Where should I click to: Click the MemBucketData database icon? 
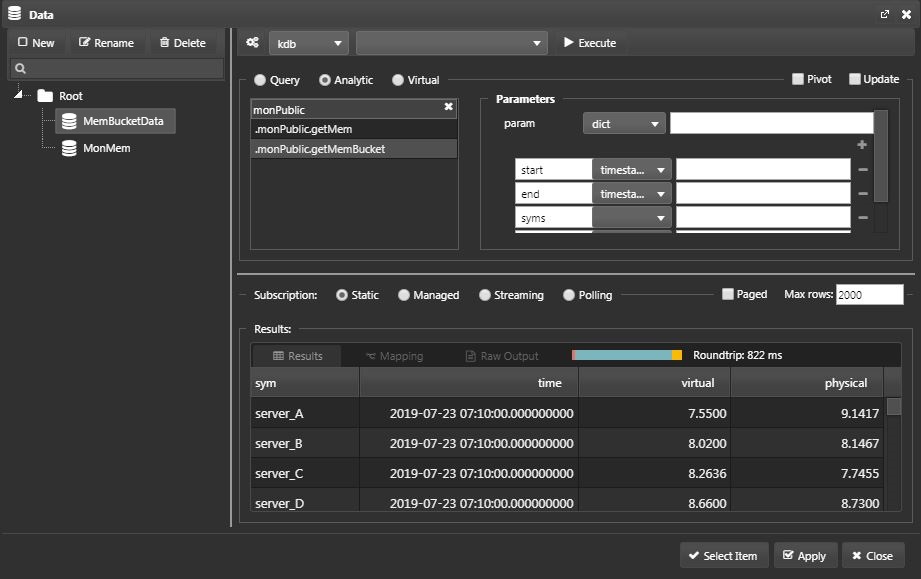[x=69, y=121]
